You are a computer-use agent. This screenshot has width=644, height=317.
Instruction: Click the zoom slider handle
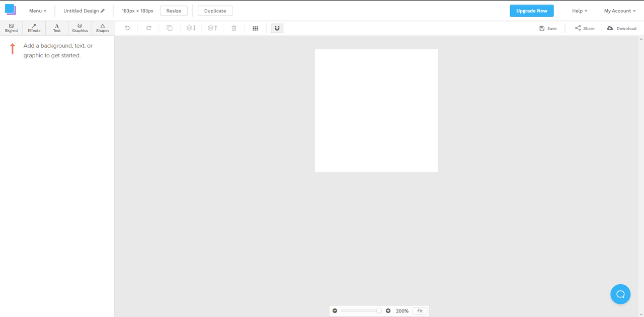click(x=379, y=311)
